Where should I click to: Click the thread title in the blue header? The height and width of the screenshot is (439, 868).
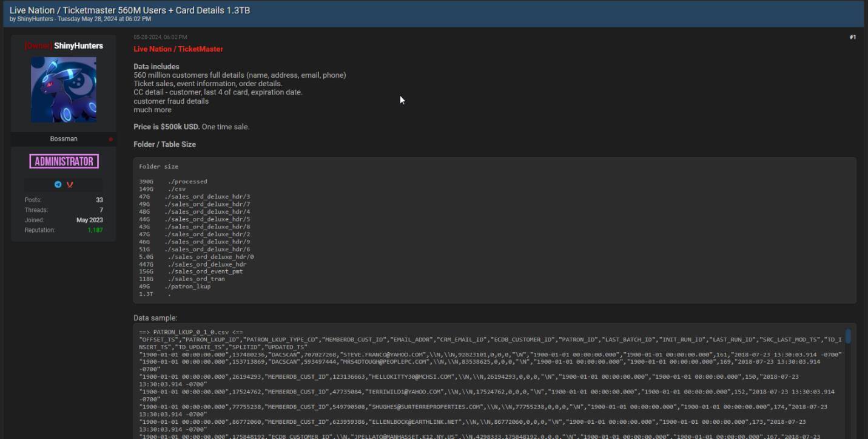130,10
